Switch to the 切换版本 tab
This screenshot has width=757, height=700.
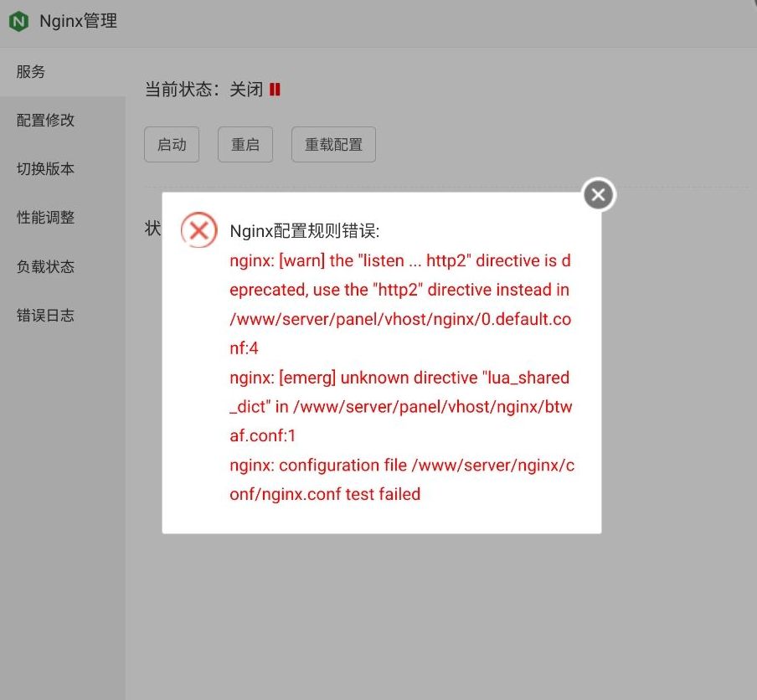pyautogui.click(x=63, y=169)
